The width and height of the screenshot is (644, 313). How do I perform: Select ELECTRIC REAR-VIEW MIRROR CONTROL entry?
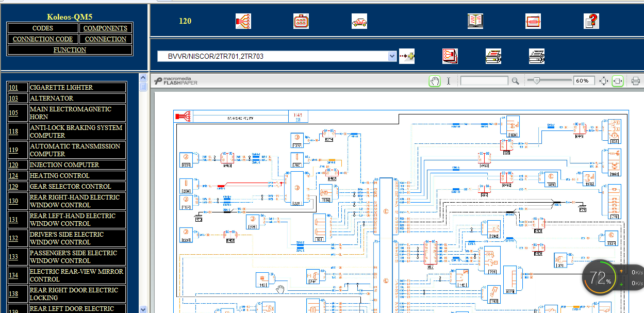pyautogui.click(x=77, y=275)
